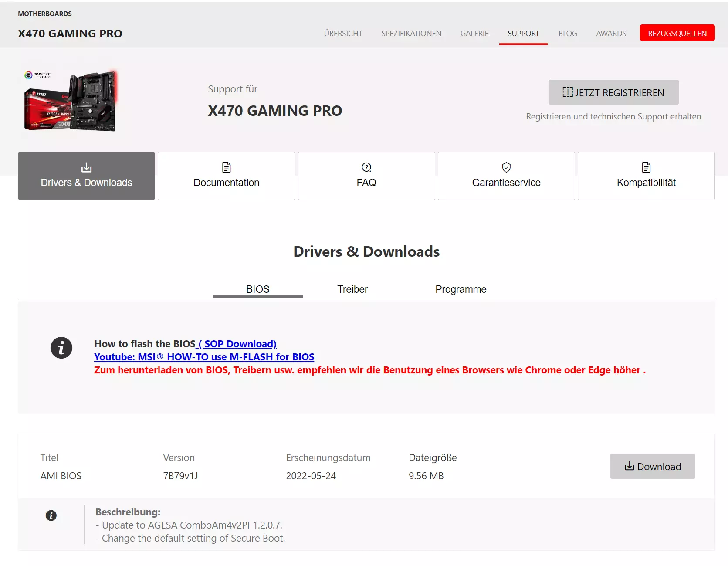Switch to the Awards tab

611,34
